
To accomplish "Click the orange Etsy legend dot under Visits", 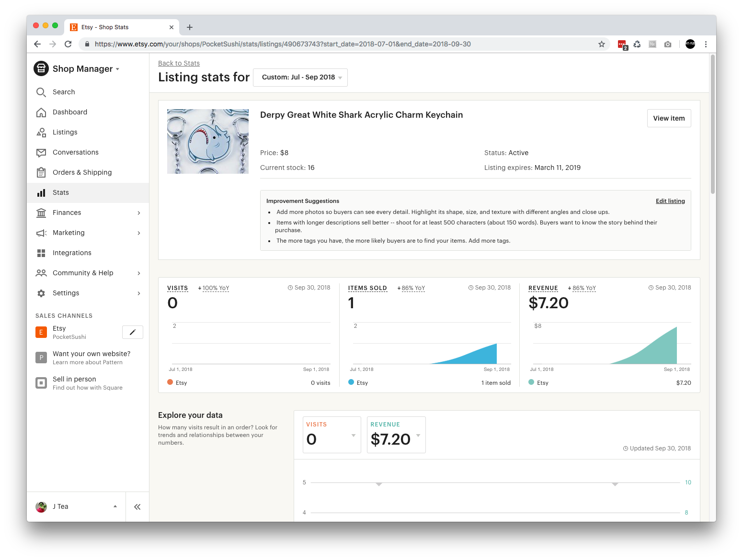I will click(170, 382).
